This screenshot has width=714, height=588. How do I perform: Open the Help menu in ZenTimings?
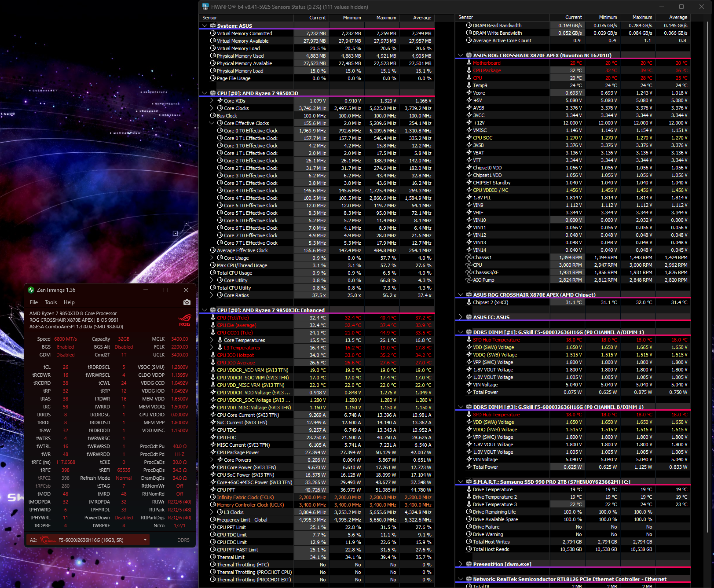point(69,302)
